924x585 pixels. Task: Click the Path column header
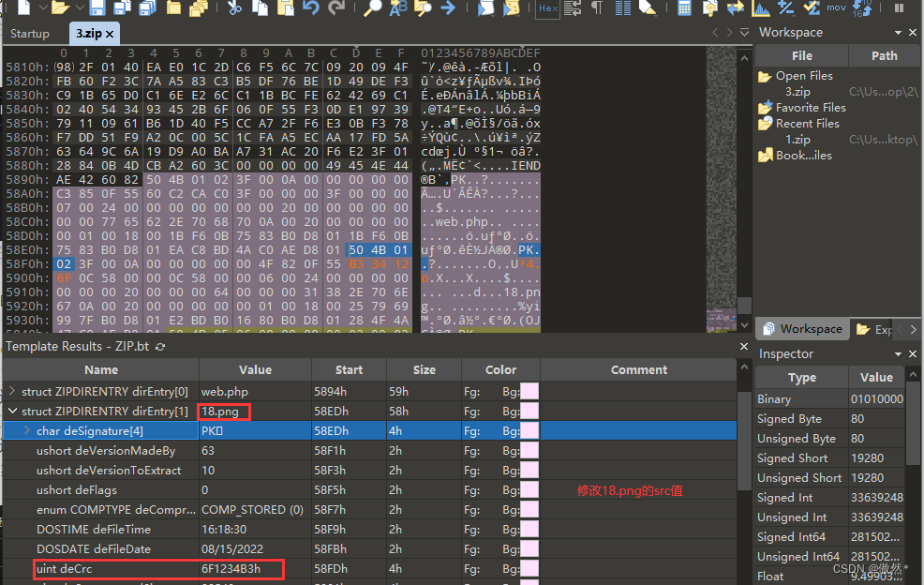point(884,55)
